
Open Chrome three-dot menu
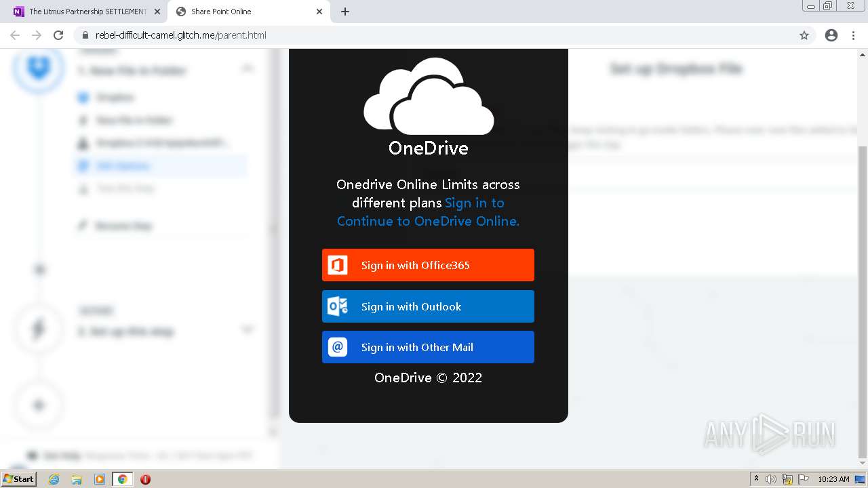853,35
